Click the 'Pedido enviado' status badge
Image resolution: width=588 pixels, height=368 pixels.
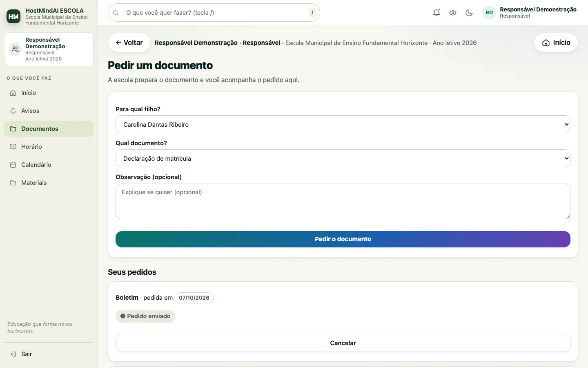pos(145,316)
